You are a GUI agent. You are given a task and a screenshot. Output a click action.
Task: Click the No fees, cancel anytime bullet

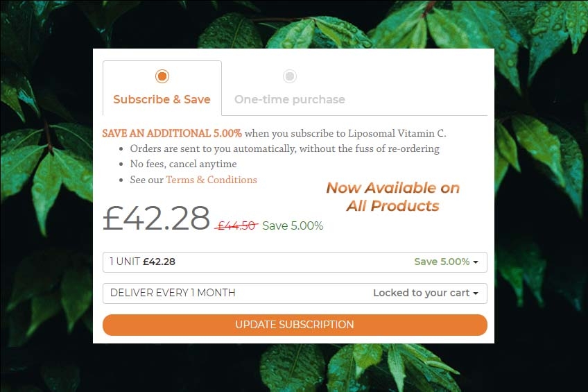[x=183, y=164]
